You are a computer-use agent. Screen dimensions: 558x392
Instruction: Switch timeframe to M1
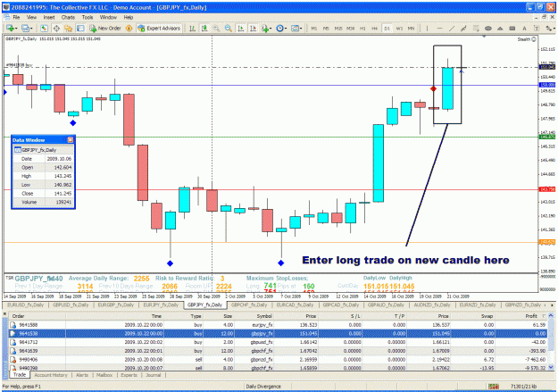click(x=314, y=28)
